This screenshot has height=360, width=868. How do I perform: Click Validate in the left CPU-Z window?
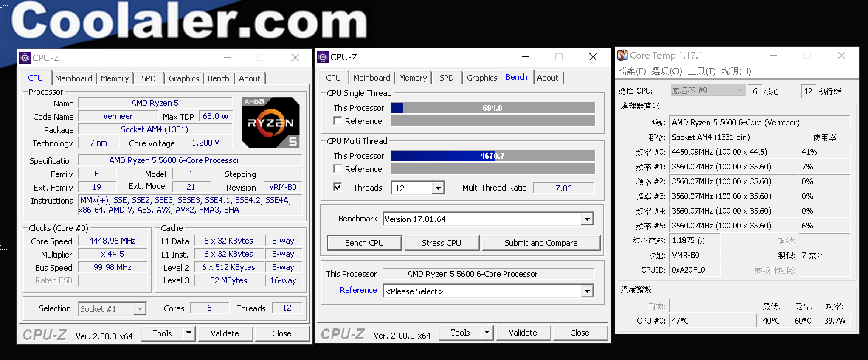point(225,333)
